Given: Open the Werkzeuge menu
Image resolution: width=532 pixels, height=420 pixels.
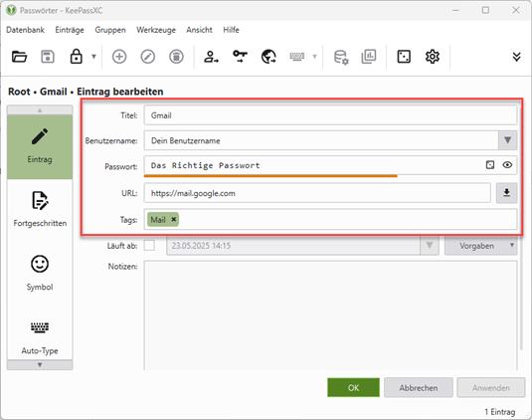Looking at the screenshot, I should point(156,30).
